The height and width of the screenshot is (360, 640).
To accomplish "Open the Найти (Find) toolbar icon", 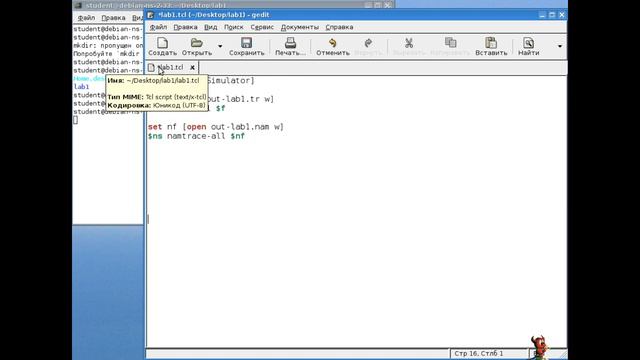I will tap(528, 43).
